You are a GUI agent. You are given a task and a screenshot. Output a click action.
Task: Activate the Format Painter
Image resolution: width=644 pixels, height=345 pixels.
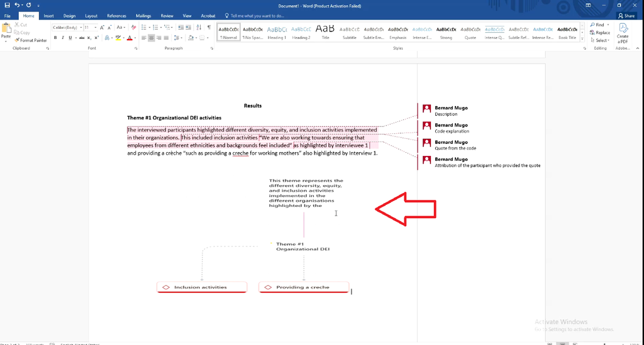31,40
